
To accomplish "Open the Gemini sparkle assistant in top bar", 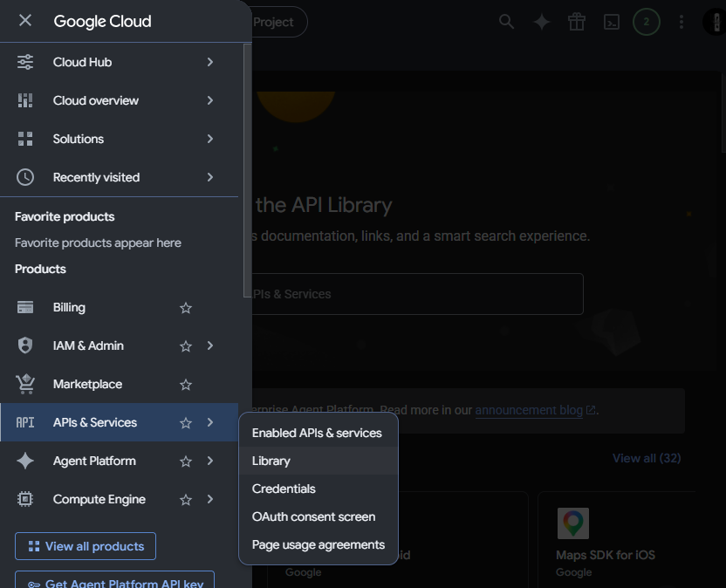I will [x=541, y=22].
